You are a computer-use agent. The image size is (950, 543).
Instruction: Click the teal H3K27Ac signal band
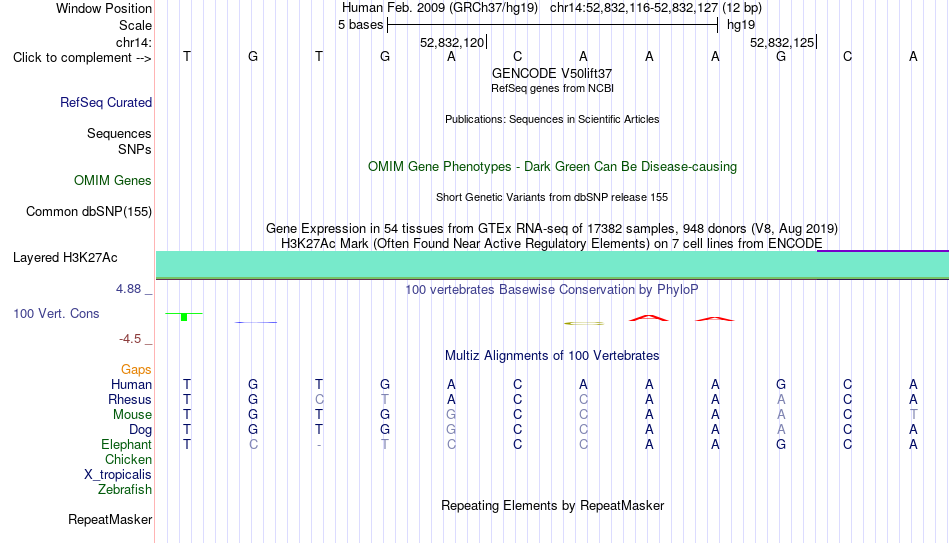pos(552,265)
